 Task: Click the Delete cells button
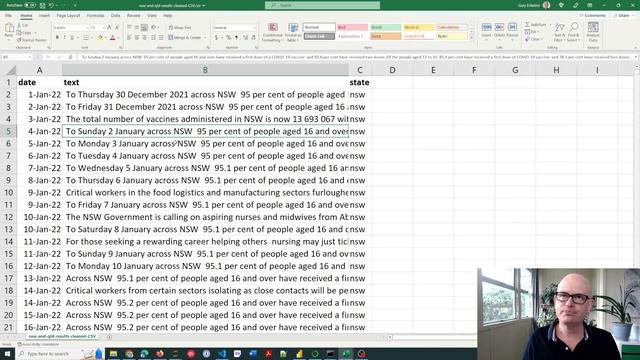point(499,31)
